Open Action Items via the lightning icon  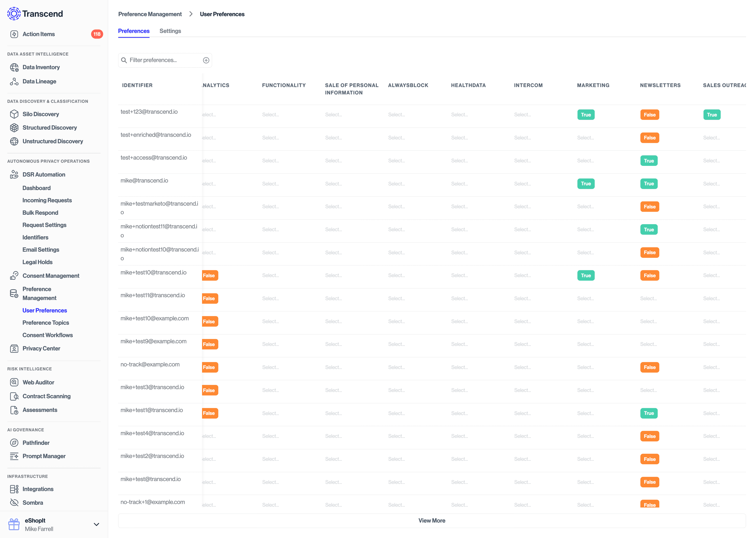click(14, 34)
